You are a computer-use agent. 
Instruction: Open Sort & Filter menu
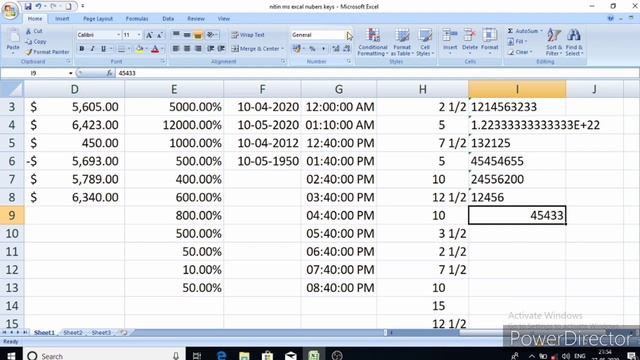[553, 42]
